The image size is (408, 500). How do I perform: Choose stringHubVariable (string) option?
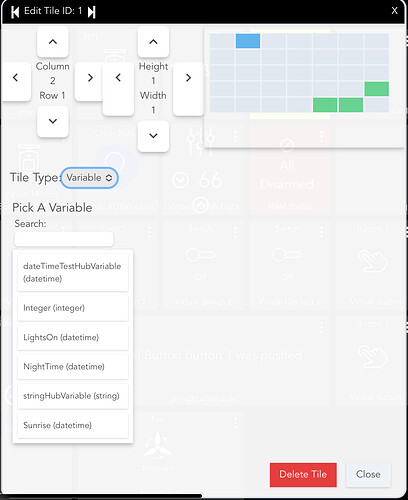point(73,396)
